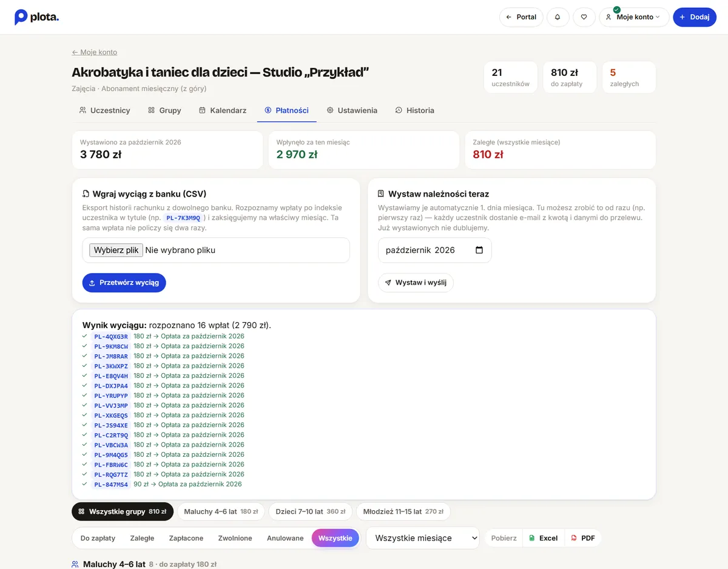This screenshot has height=569, width=728.
Task: Click the Portal button
Action: 521,17
